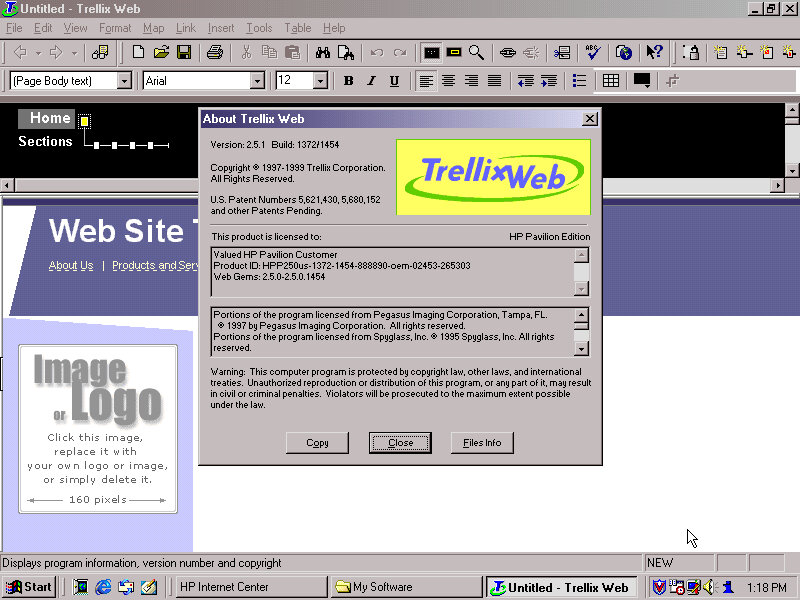Toggle italic formatting
This screenshot has height=600, width=800.
click(x=371, y=81)
